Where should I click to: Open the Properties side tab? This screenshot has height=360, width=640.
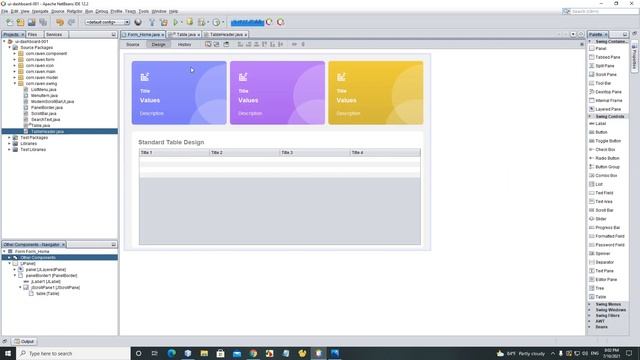pos(634,57)
